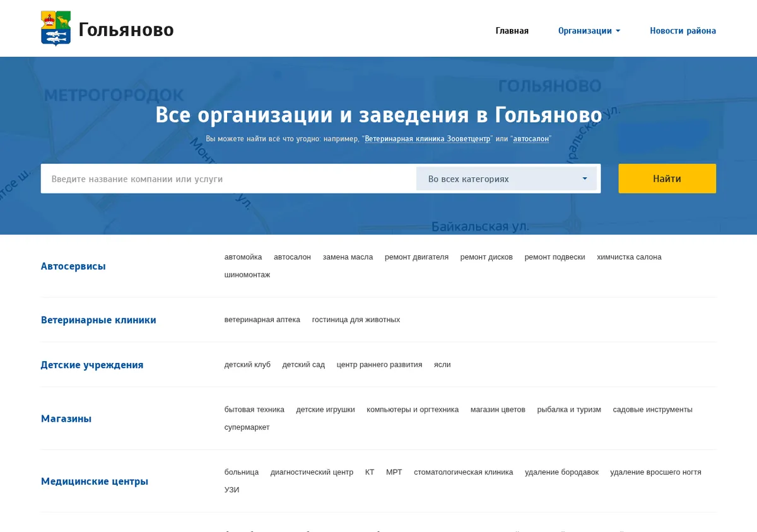Screen dimensions: 757x532
Task: Go to the Главная page
Action: (x=512, y=31)
